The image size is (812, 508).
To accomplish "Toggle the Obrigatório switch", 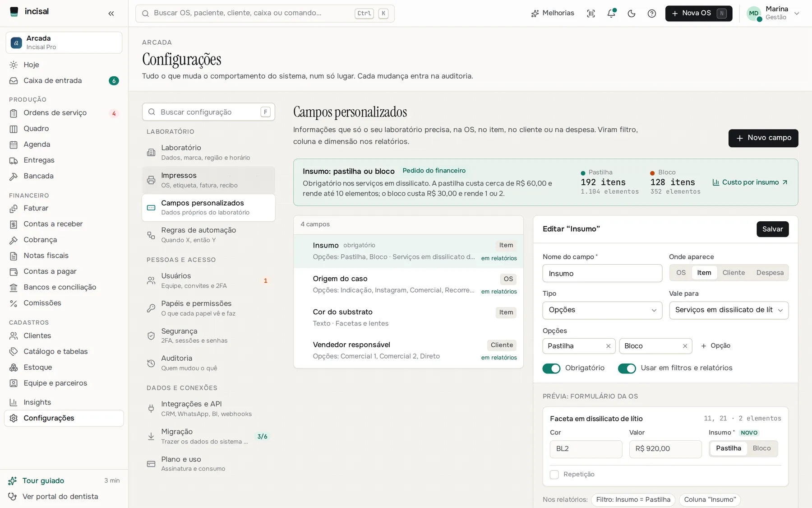I will [551, 368].
